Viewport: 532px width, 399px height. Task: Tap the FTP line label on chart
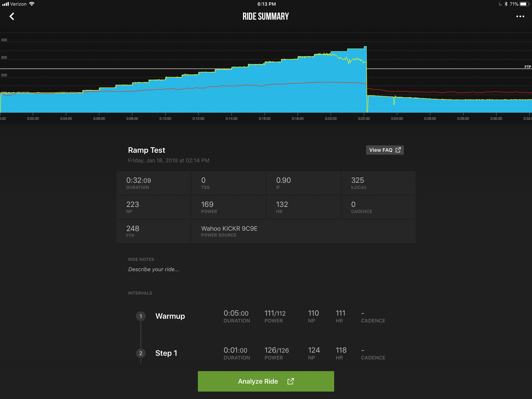tap(528, 67)
